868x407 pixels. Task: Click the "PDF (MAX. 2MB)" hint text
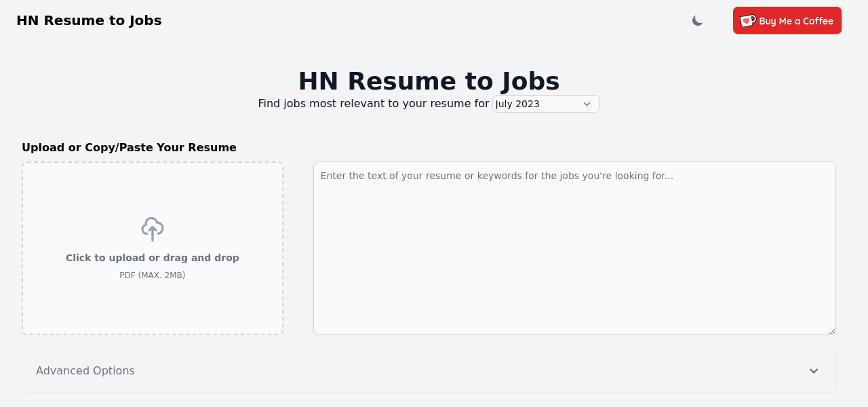[x=153, y=275]
